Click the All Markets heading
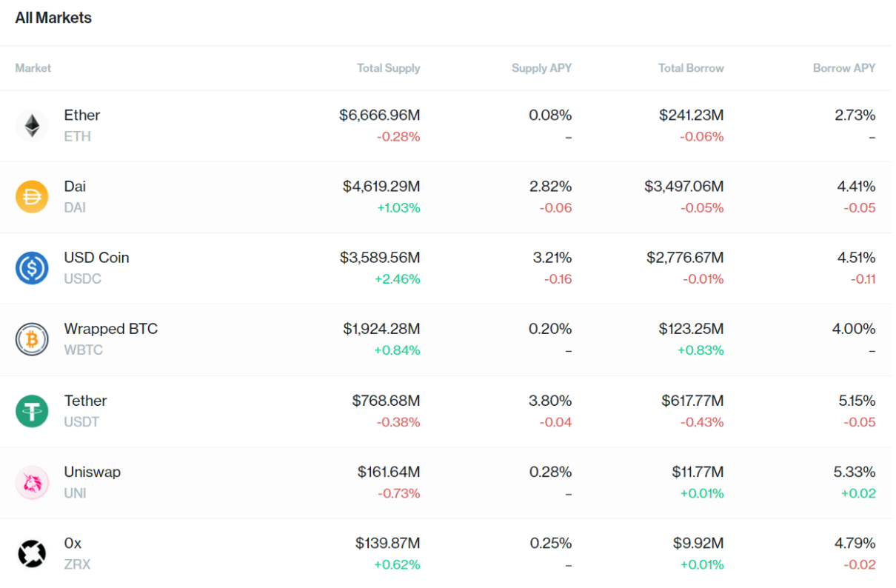This screenshot has height=588, width=896. (x=53, y=19)
